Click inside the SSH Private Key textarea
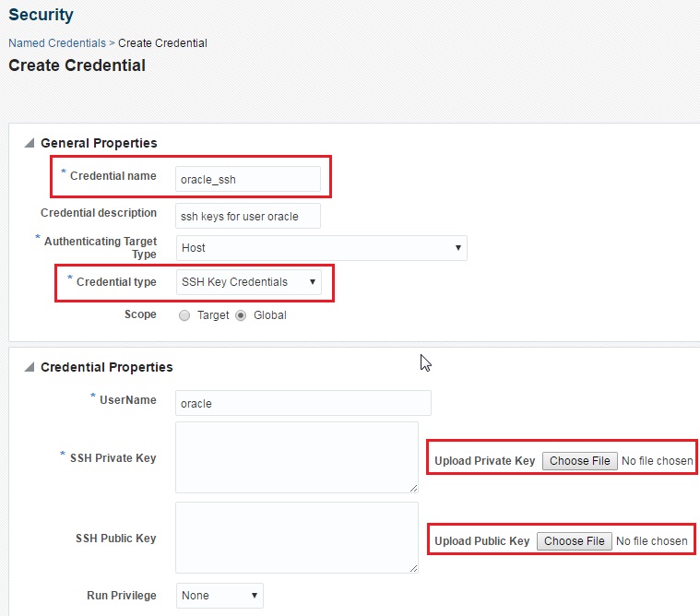The width and height of the screenshot is (700, 616). [296, 457]
